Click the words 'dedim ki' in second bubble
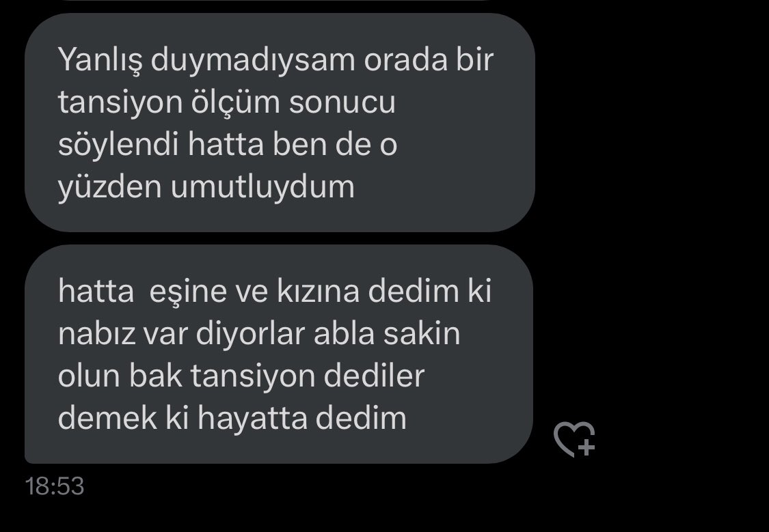The image size is (769, 532). point(430,292)
